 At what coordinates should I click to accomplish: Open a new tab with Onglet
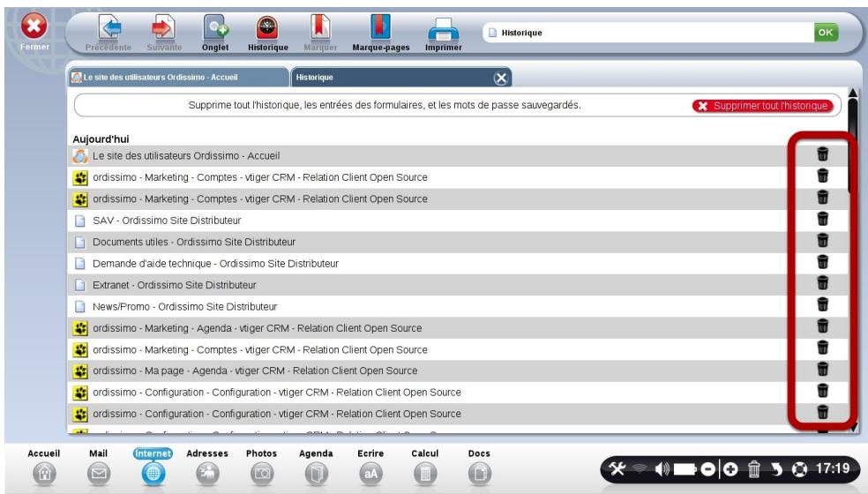click(216, 27)
